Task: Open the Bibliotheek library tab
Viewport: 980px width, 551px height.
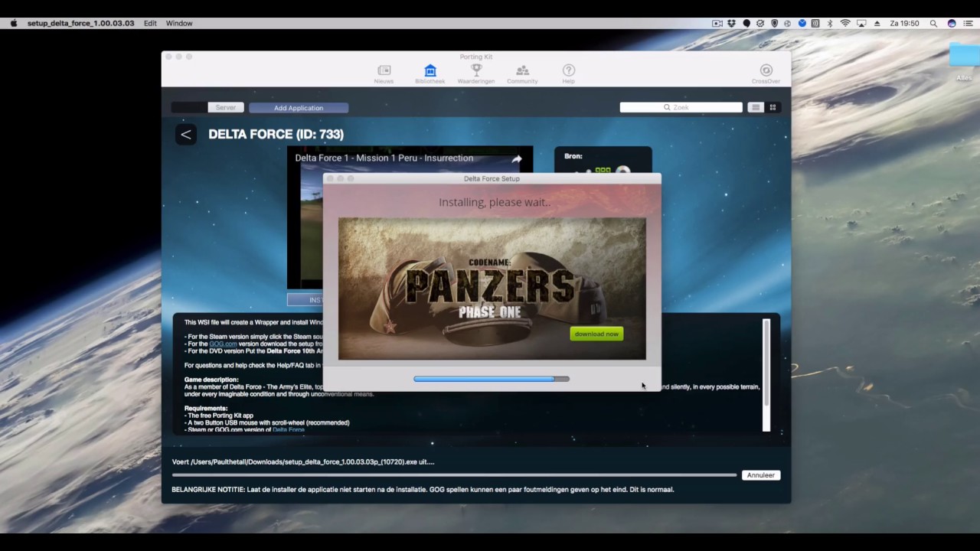Action: (x=430, y=74)
